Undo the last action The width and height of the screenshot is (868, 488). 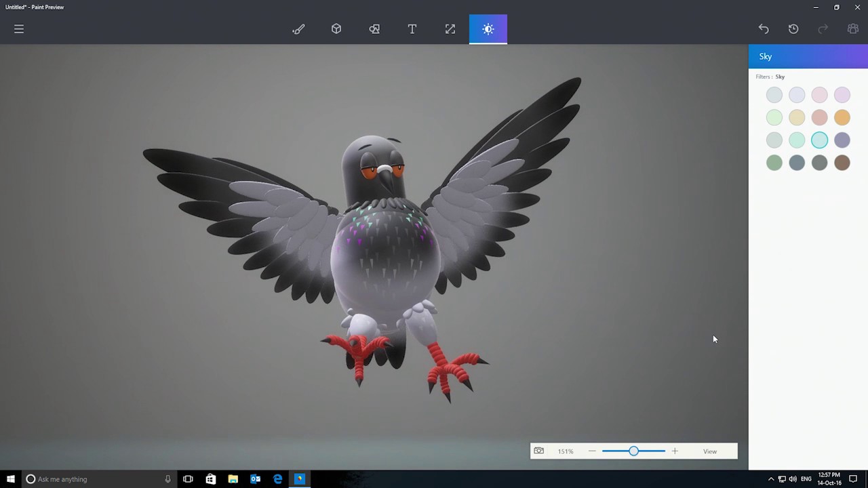tap(764, 29)
